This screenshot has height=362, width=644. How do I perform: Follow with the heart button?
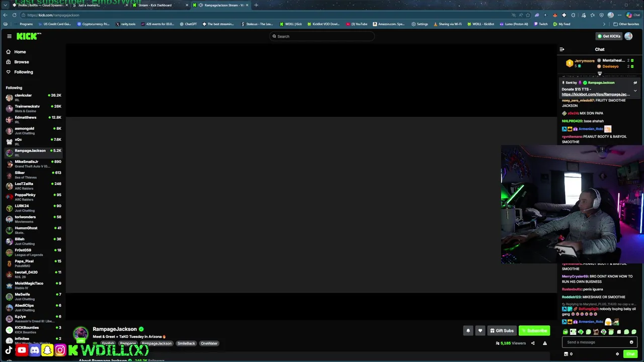[480, 330]
